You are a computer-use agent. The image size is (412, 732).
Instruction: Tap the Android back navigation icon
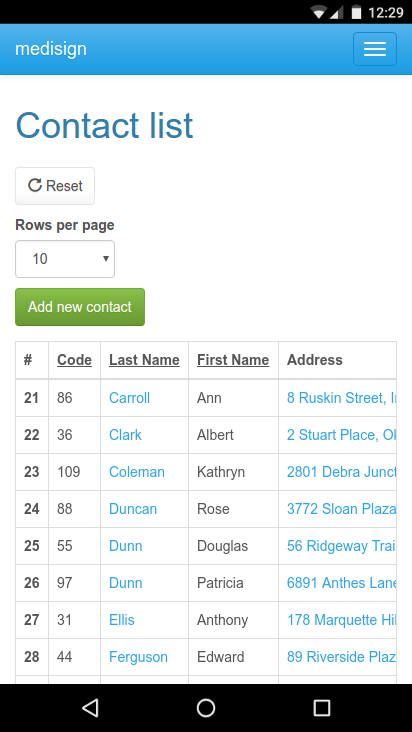click(90, 708)
